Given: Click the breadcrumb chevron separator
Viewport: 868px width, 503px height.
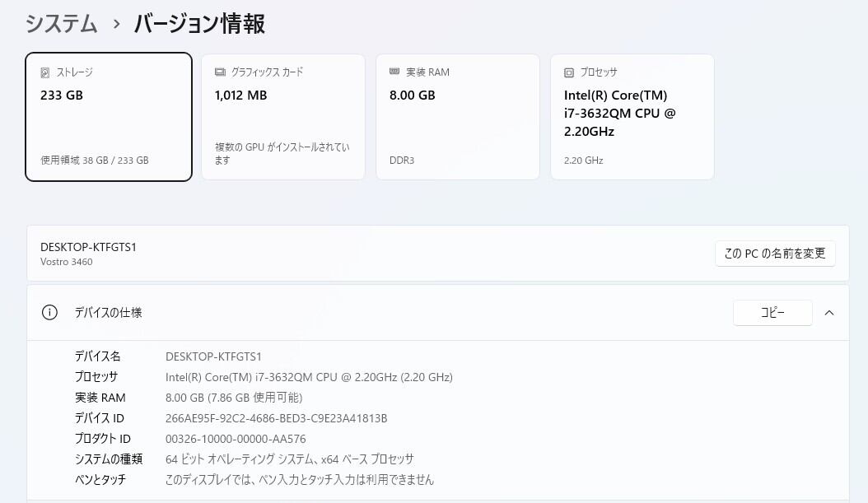Looking at the screenshot, I should coord(116,25).
